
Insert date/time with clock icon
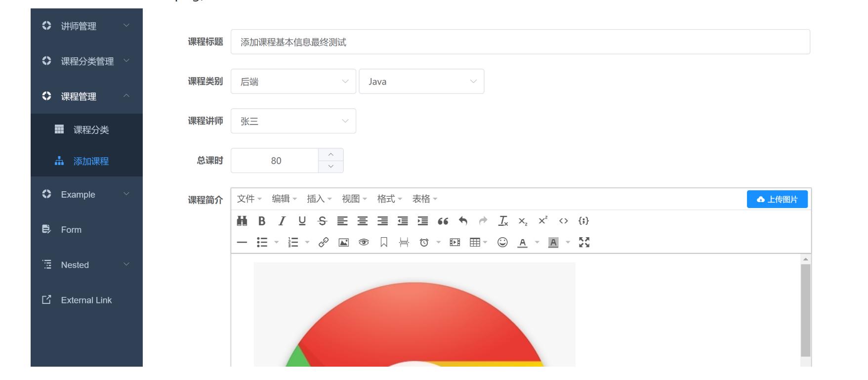pyautogui.click(x=424, y=242)
